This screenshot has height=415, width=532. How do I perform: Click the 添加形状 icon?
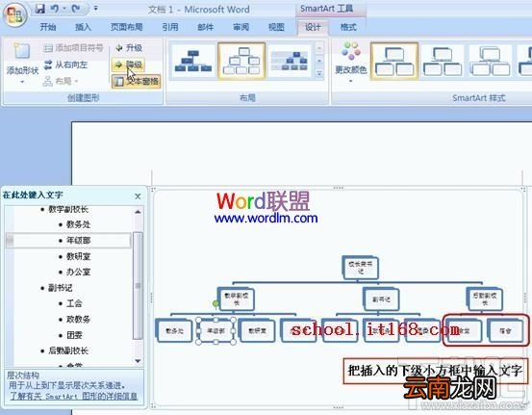coord(22,51)
